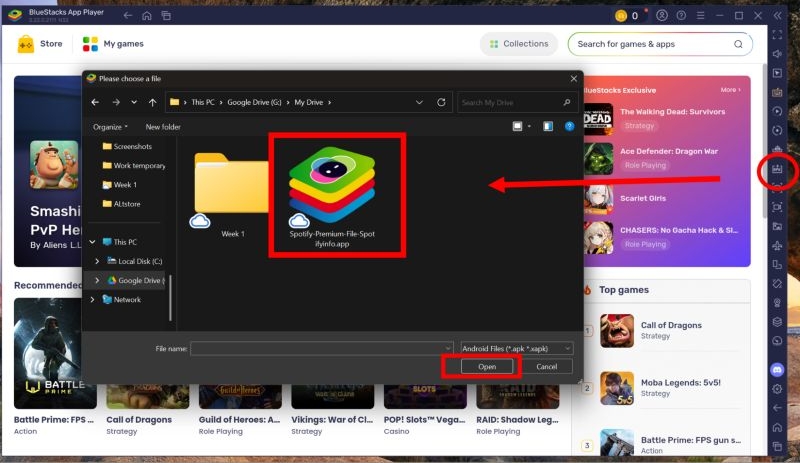
Task: Select This PC in the address breadcrumb
Action: (203, 102)
